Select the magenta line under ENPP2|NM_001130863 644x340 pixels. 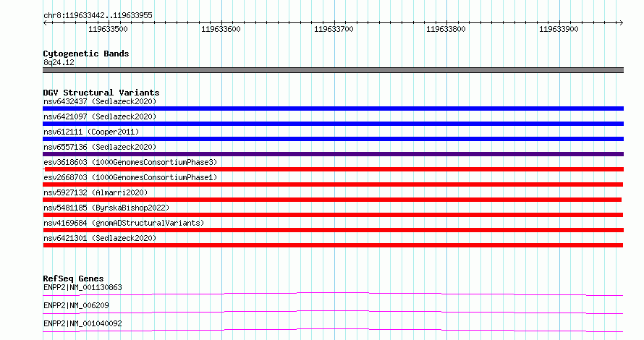point(333,294)
